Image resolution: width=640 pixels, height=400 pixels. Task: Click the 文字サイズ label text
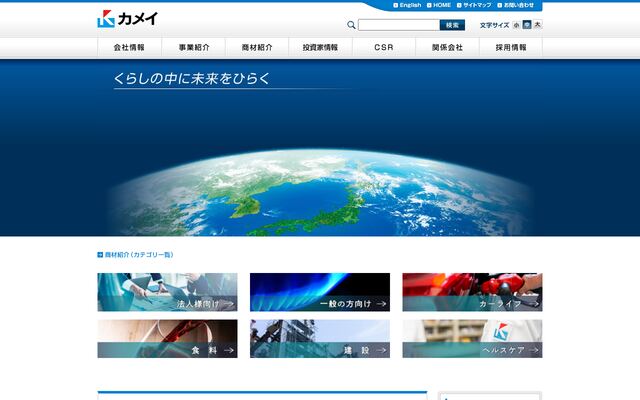point(494,25)
